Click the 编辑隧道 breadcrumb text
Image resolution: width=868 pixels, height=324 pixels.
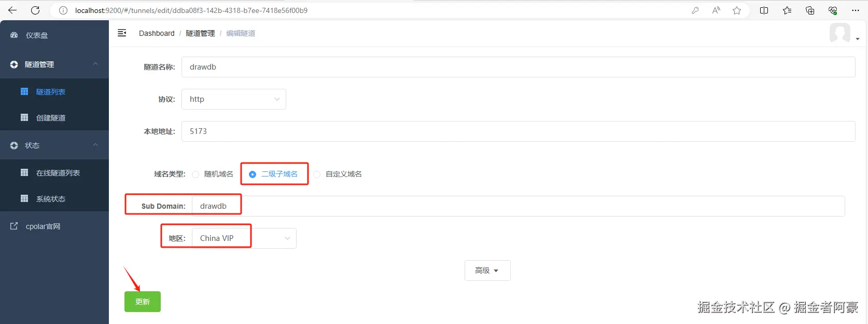point(241,33)
